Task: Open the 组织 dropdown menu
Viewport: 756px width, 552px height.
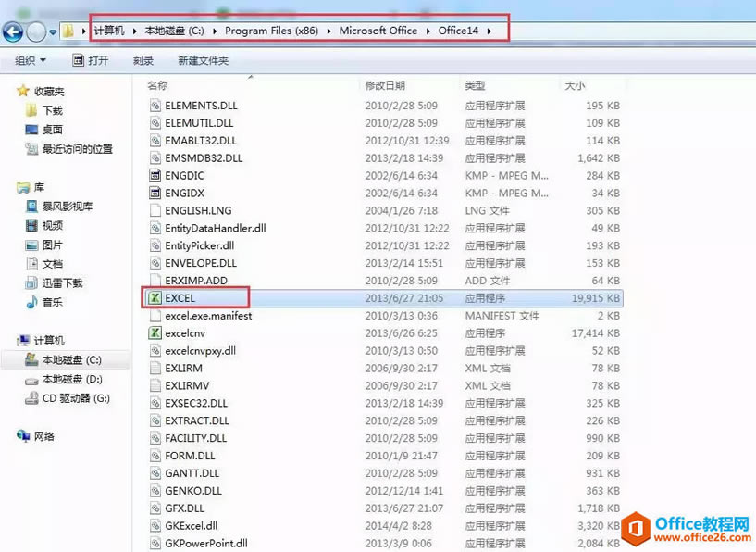Action: pyautogui.click(x=31, y=60)
